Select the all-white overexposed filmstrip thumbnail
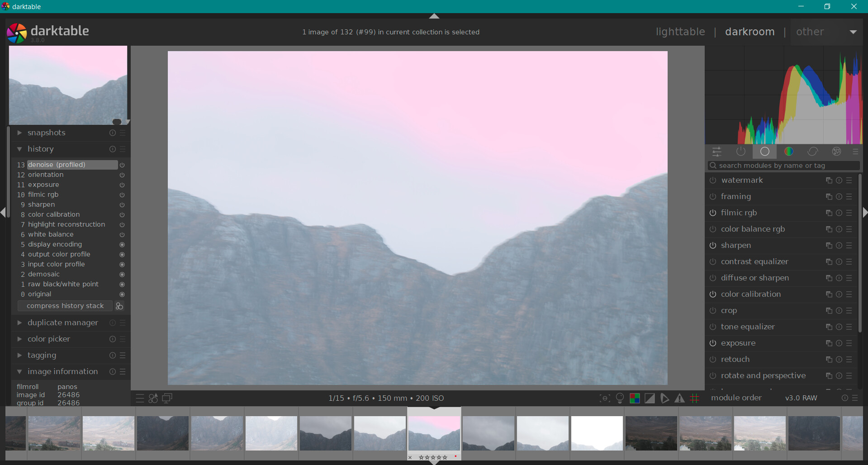 click(597, 433)
